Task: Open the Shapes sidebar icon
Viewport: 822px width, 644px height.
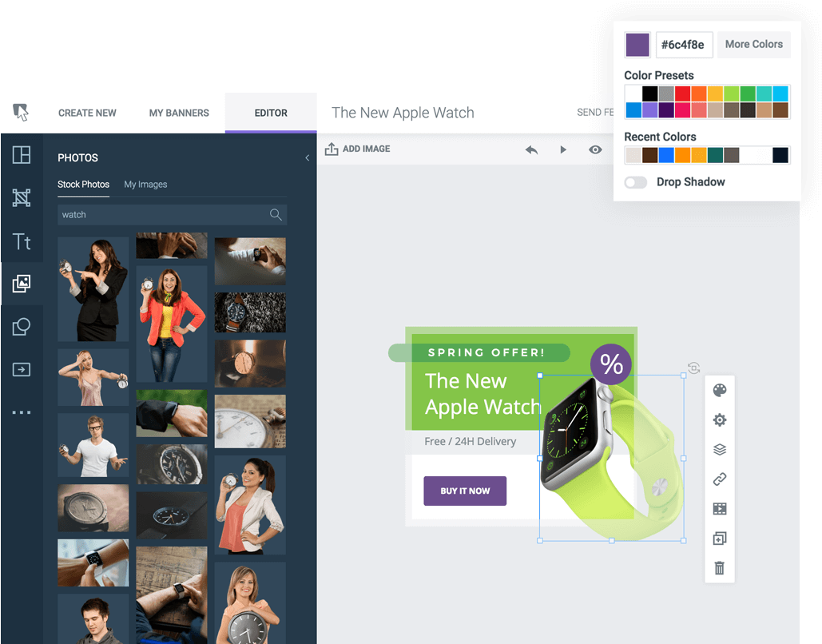Action: (x=22, y=327)
